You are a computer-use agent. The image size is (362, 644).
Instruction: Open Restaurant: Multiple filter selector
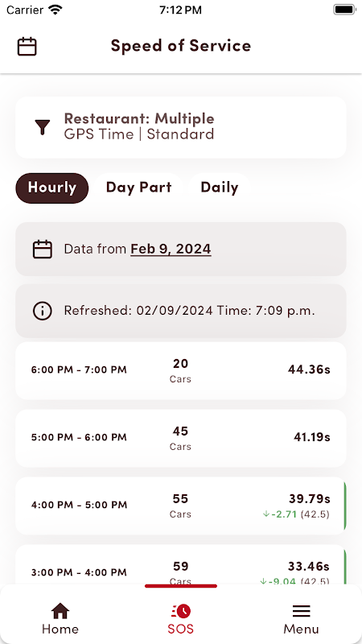click(180, 127)
